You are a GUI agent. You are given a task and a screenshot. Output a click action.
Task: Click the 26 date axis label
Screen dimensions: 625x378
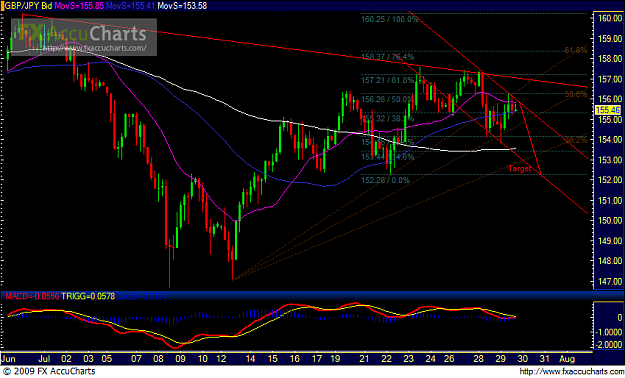[x=449, y=358]
